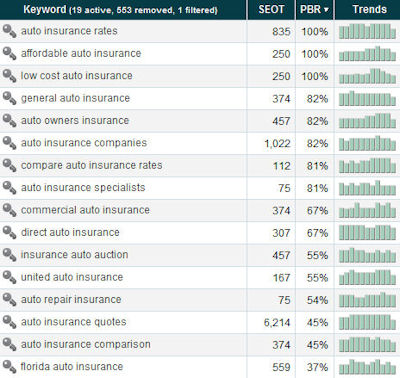The image size is (400, 378).
Task: Click the 6,214 SEOT value cell
Action: (277, 322)
